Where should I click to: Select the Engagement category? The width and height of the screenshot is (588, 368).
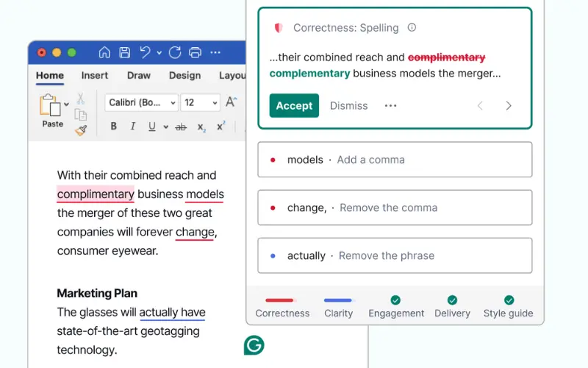tap(396, 308)
